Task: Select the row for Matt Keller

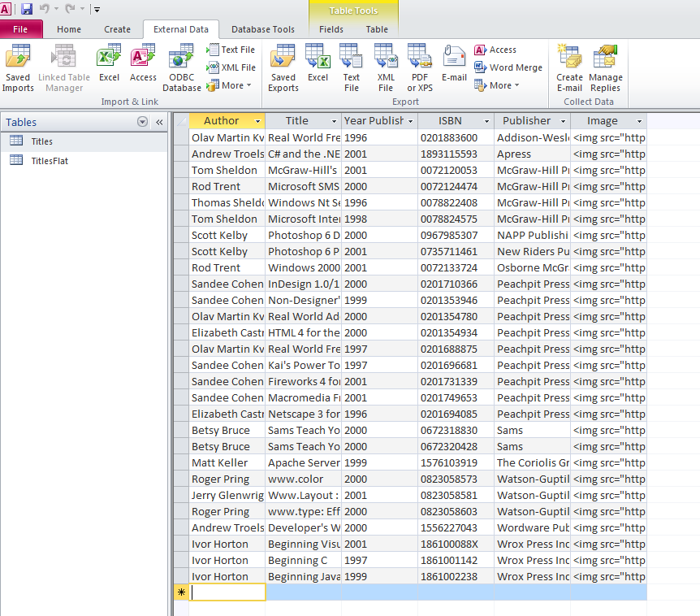Action: pyautogui.click(x=181, y=462)
